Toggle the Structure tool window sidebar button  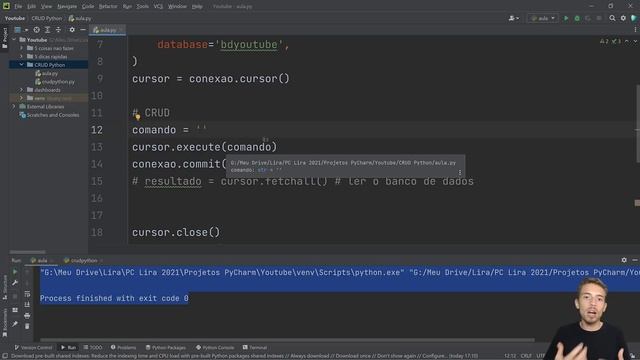coord(4,288)
